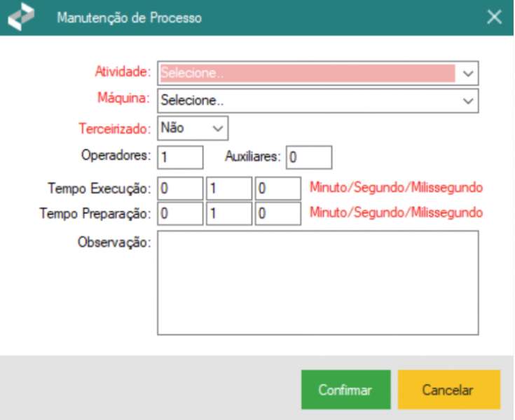Close the Manutenção de Processo dialog

coord(495,18)
